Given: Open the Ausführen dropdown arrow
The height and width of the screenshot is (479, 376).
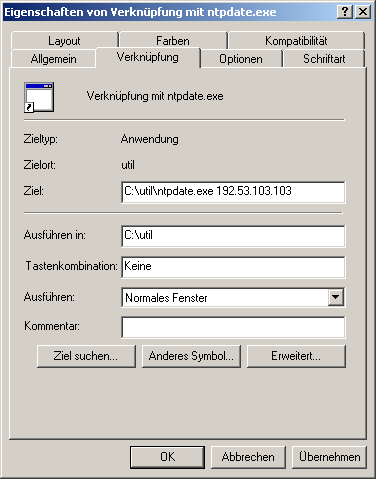Looking at the screenshot, I should tap(336, 297).
